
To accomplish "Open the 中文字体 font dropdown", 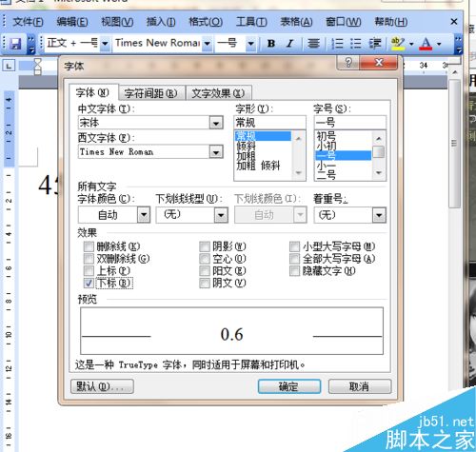I will (216, 123).
